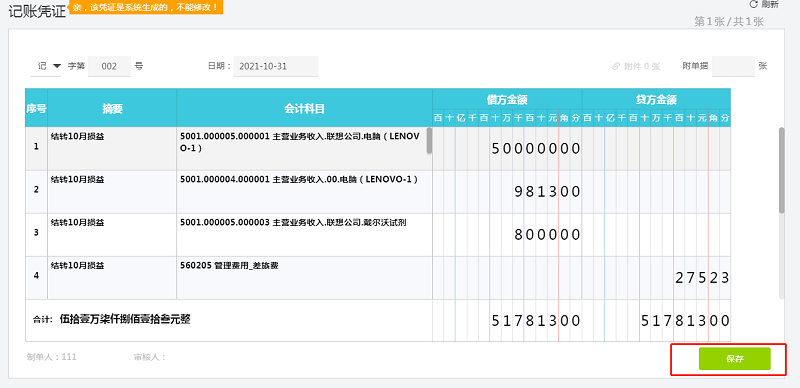
Task: Click row 3 summary 结转10月损益
Action: [78, 222]
